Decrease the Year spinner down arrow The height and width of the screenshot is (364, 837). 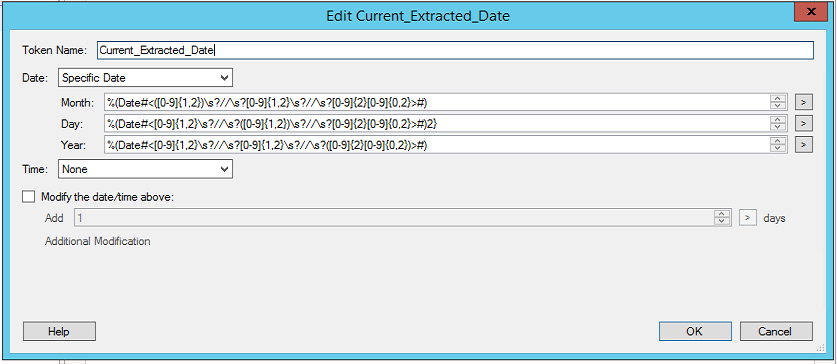pyautogui.click(x=779, y=148)
